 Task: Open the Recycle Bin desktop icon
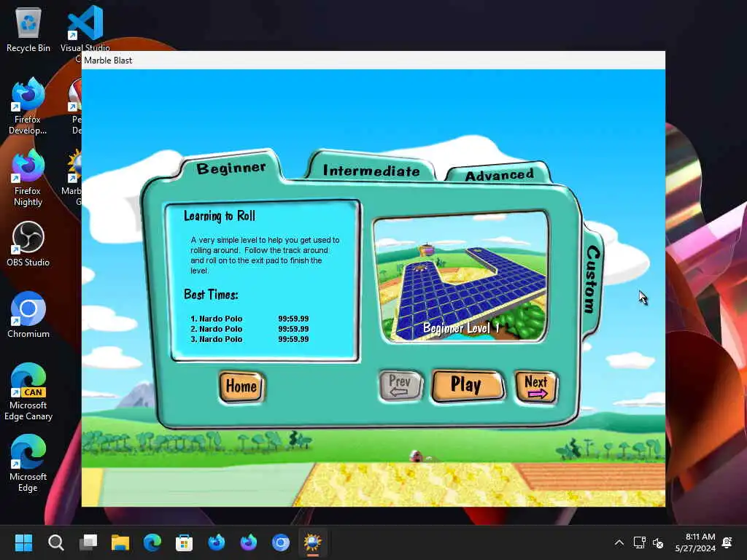pyautogui.click(x=28, y=30)
